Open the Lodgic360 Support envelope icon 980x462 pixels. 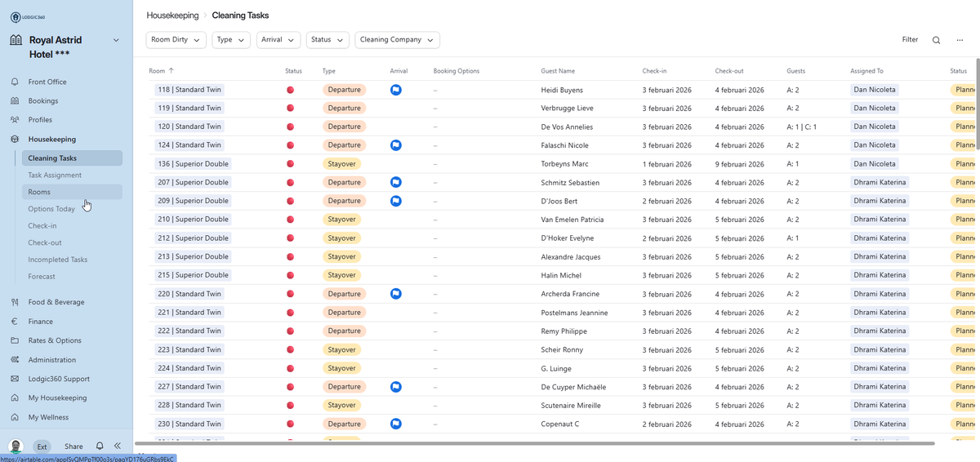15,379
